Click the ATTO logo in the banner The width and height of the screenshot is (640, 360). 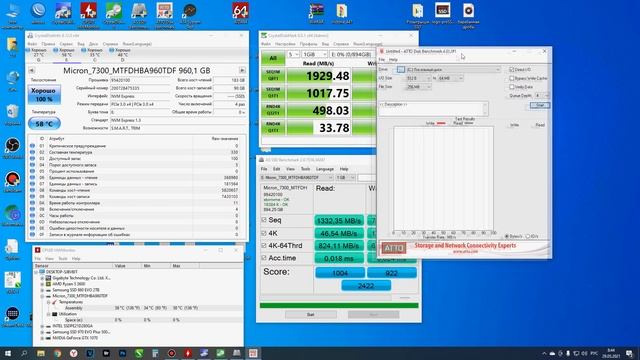click(x=394, y=248)
